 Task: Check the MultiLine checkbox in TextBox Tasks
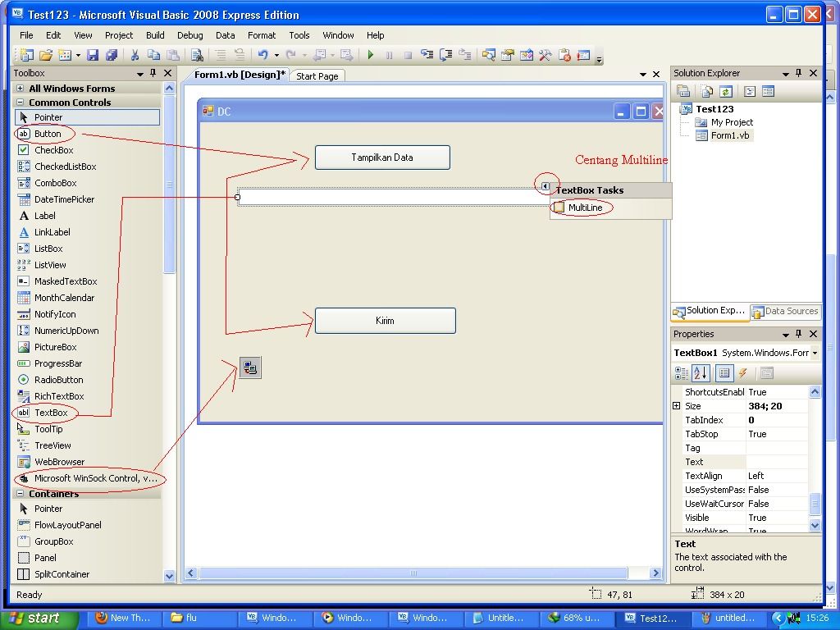pyautogui.click(x=559, y=208)
